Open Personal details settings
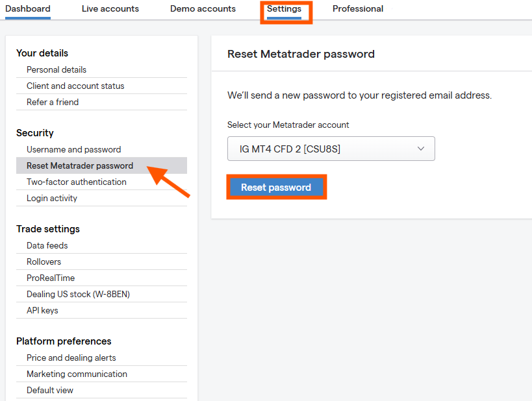 [57, 69]
